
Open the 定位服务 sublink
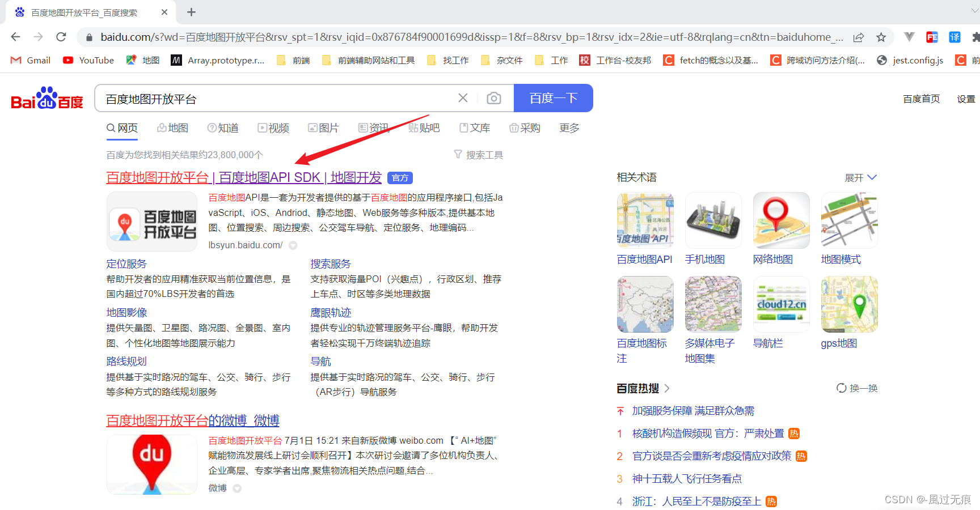click(x=126, y=263)
